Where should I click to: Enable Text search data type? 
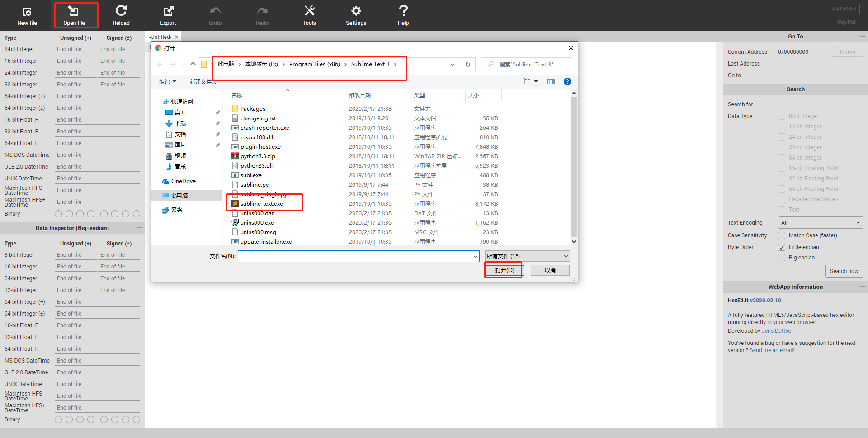click(x=782, y=210)
